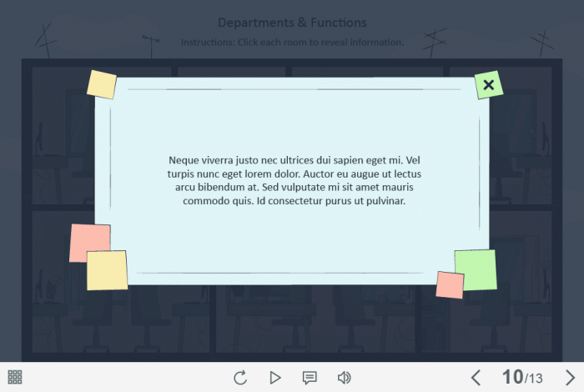
Task: Click the "Departments & Functions" title
Action: coord(292,23)
